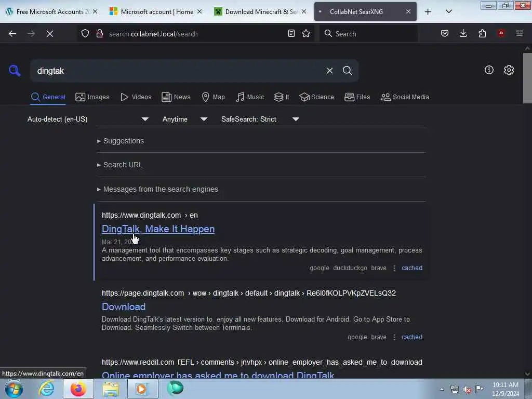Close the Download Minecraft tab
The image size is (532, 399).
pos(304,12)
